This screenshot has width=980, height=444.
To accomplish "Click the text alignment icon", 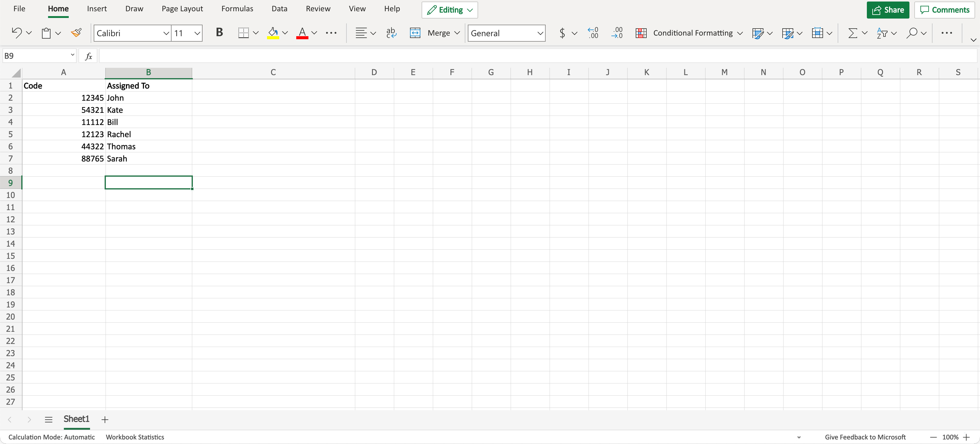I will (x=361, y=33).
